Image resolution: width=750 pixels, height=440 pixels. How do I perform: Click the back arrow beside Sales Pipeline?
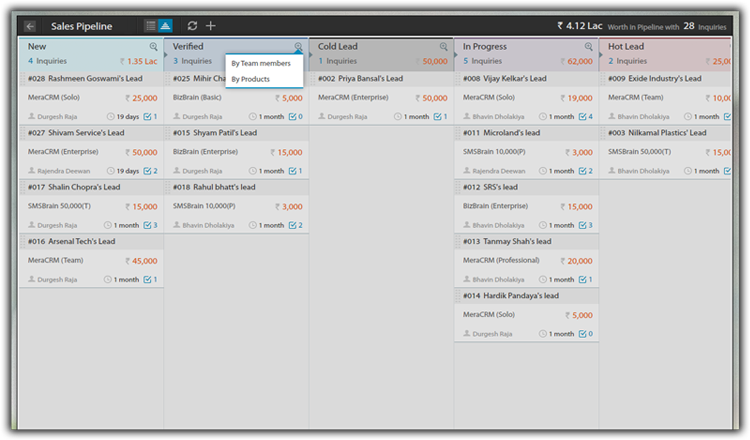pyautogui.click(x=30, y=25)
